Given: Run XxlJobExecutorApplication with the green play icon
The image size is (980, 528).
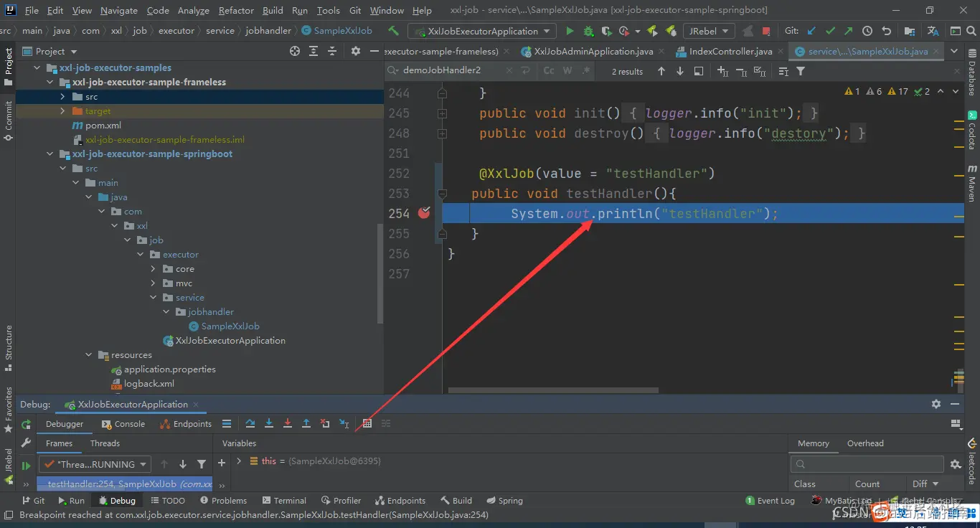Looking at the screenshot, I should coord(570,31).
